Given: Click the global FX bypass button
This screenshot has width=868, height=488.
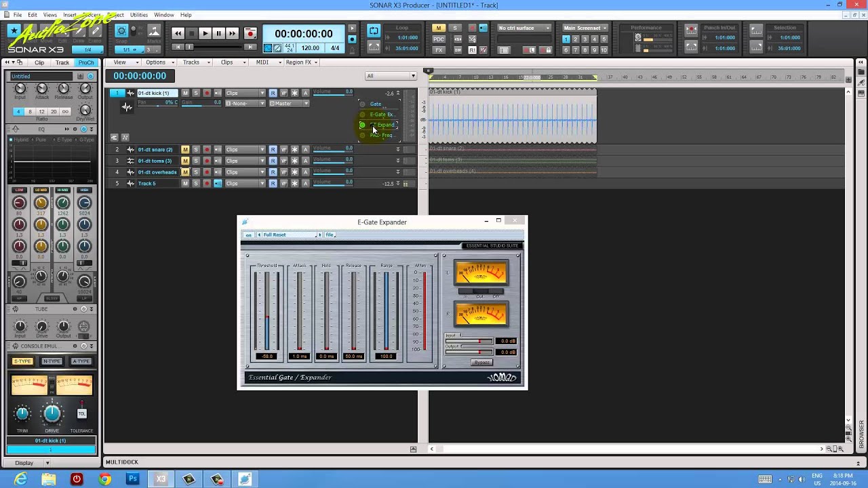Looking at the screenshot, I should pyautogui.click(x=439, y=49).
